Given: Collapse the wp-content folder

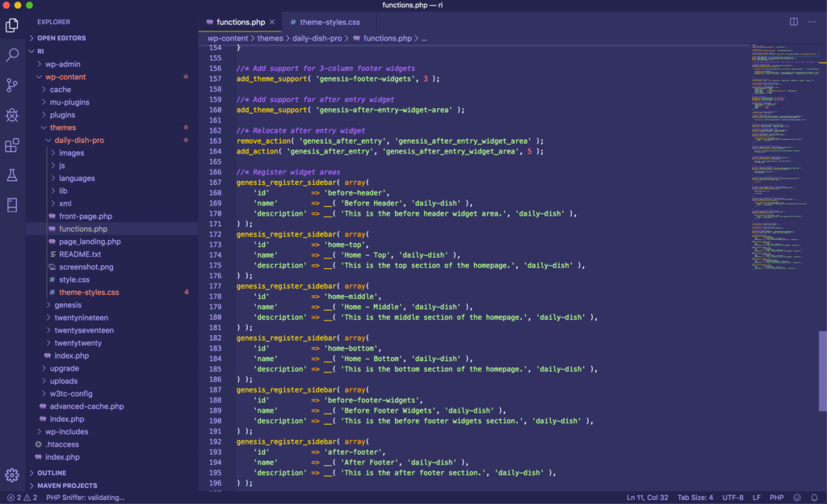Looking at the screenshot, I should click(x=65, y=77).
